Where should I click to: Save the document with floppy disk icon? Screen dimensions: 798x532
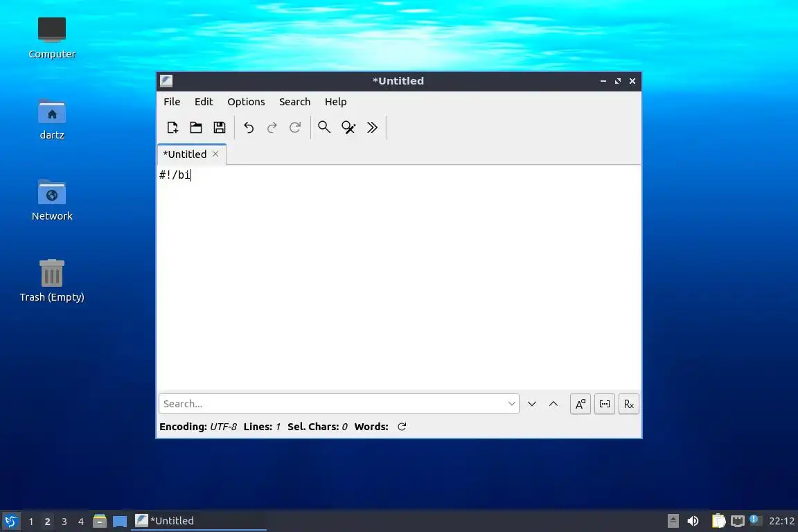(x=220, y=127)
